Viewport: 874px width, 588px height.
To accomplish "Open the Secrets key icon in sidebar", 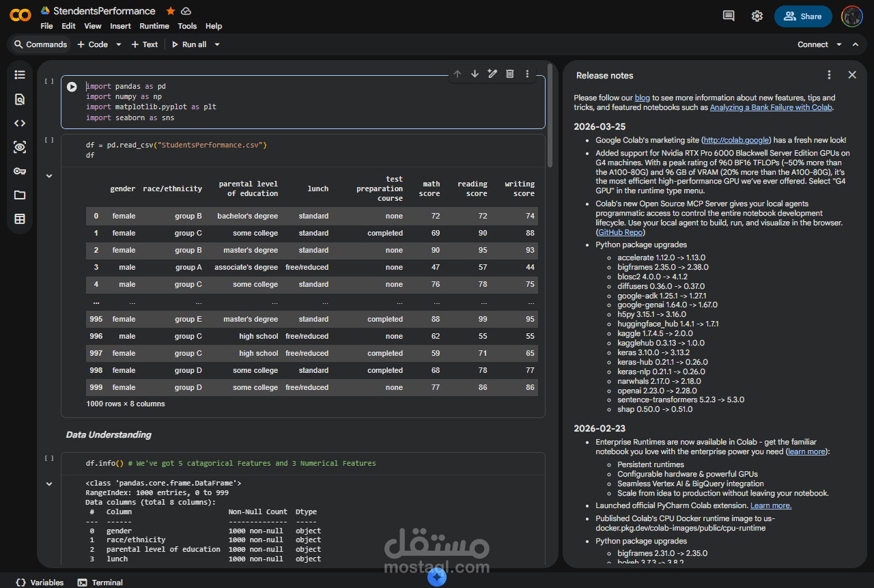I will [20, 171].
